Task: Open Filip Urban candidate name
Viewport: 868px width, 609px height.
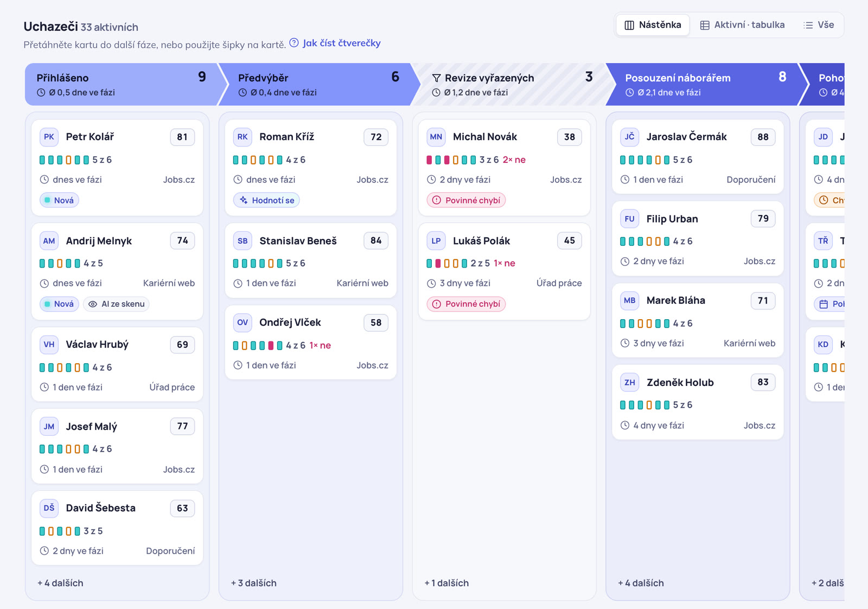Action: [672, 219]
